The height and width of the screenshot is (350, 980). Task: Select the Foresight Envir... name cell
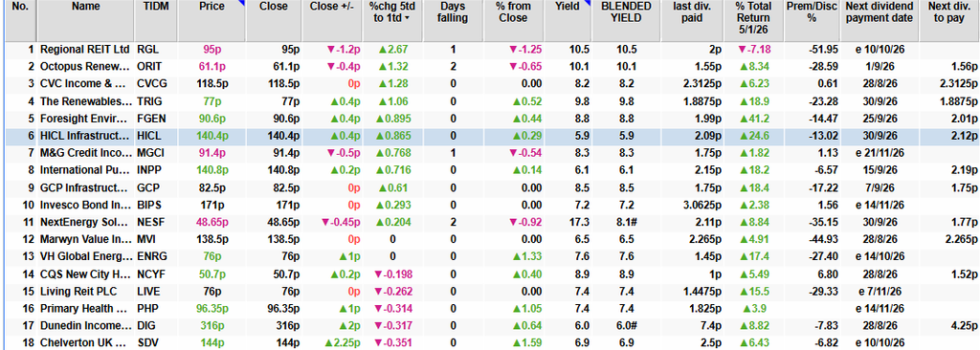(85, 119)
